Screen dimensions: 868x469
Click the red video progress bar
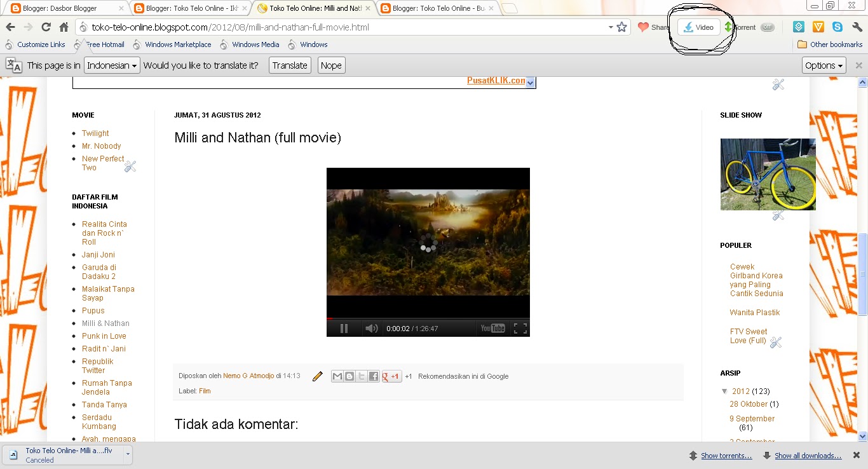[x=428, y=318]
